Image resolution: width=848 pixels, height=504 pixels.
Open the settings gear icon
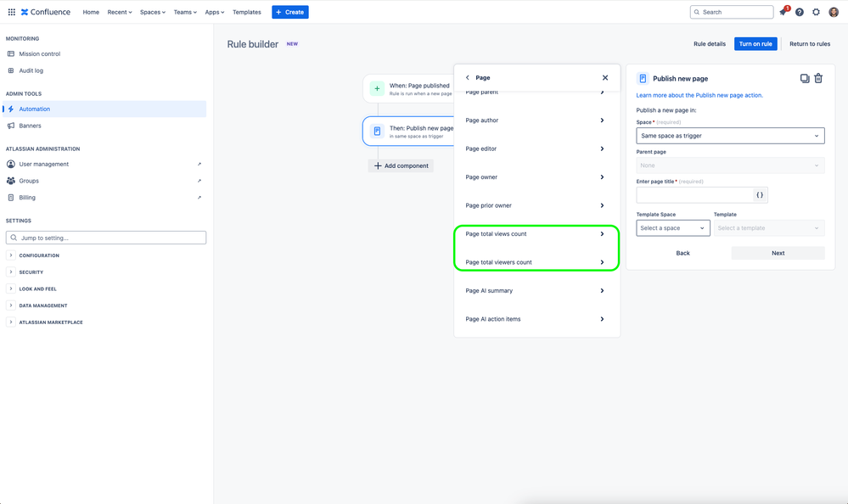816,12
